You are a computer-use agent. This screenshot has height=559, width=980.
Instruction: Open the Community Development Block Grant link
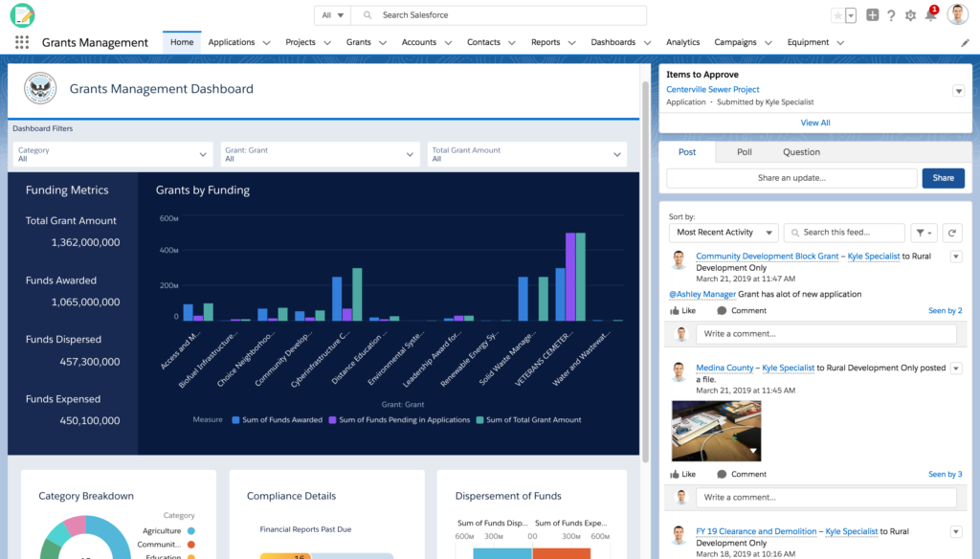[767, 257]
